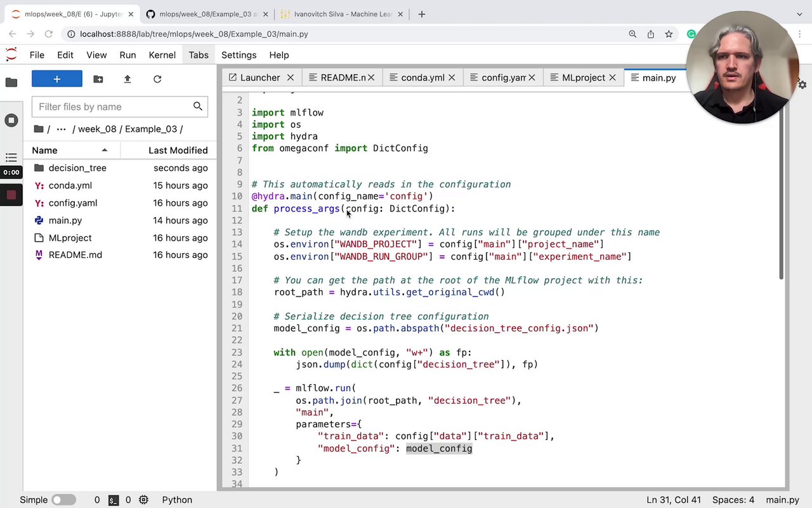Click the blue New Launcher plus button
Viewport: 812px width, 508px height.
point(57,79)
